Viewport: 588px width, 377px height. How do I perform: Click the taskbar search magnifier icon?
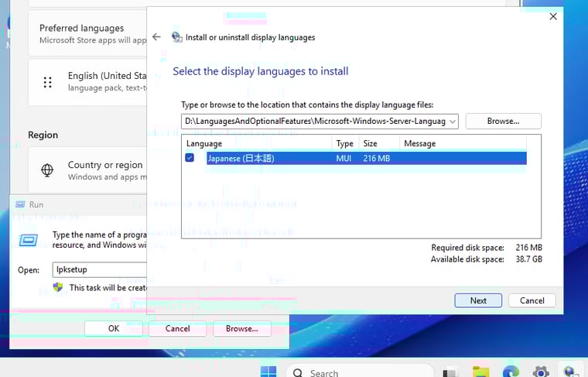coord(298,372)
